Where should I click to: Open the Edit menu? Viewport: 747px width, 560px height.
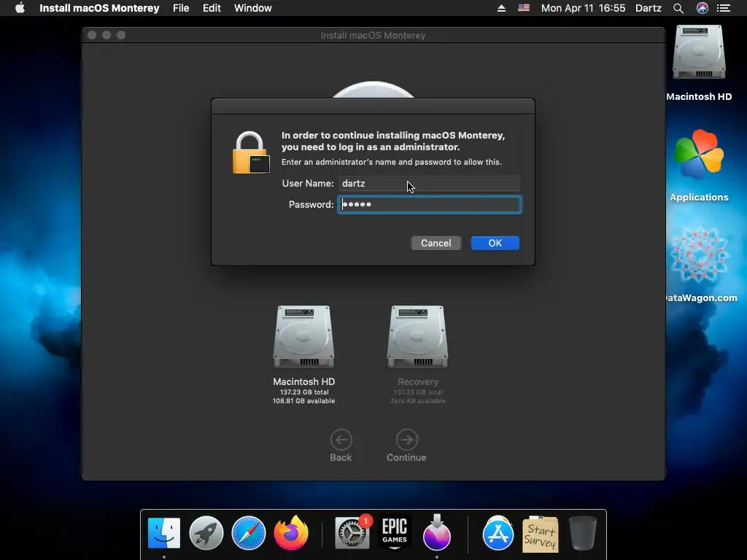212,8
